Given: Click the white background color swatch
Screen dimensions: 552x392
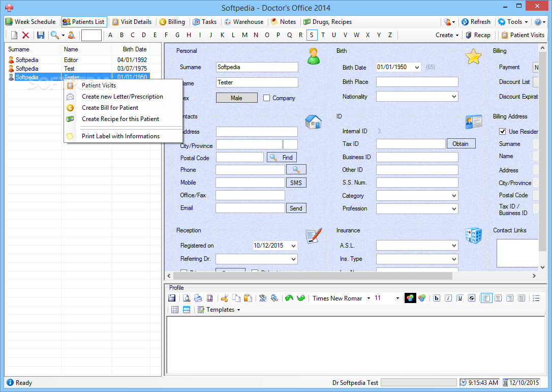Looking at the screenshot, I should (x=422, y=298).
